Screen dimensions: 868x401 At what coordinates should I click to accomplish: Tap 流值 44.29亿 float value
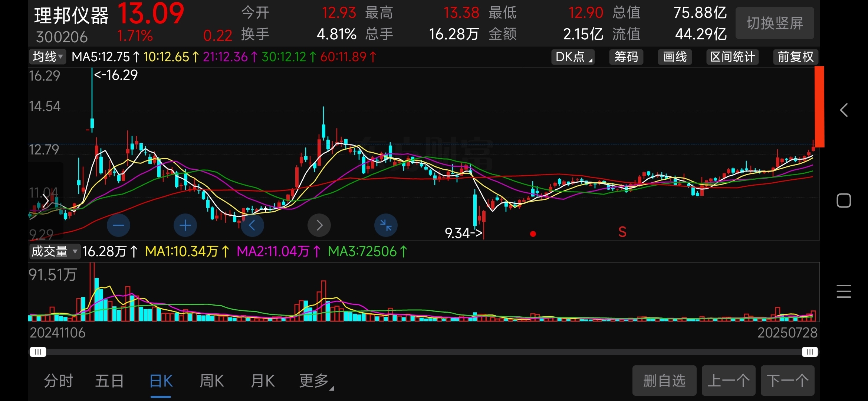(x=701, y=34)
